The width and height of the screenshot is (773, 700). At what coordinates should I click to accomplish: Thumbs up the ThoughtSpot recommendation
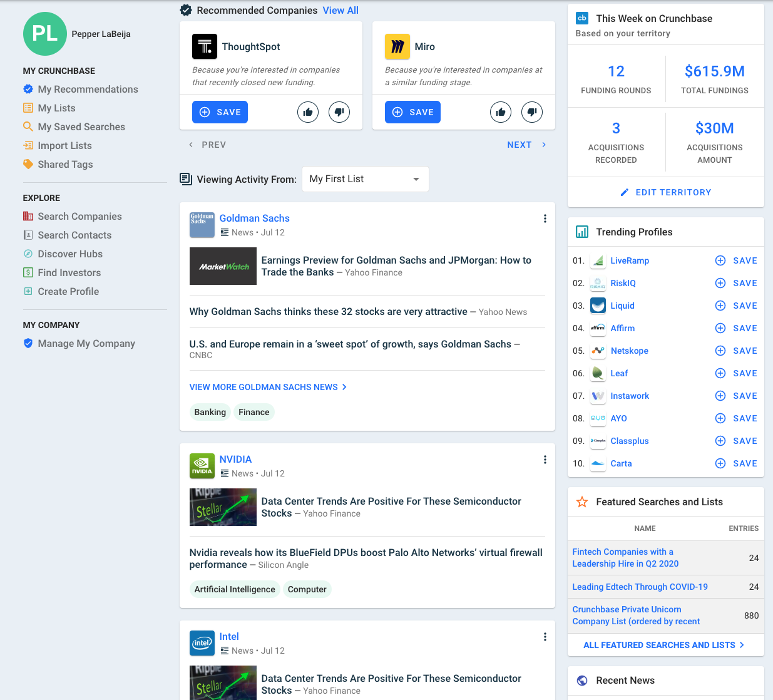click(308, 112)
